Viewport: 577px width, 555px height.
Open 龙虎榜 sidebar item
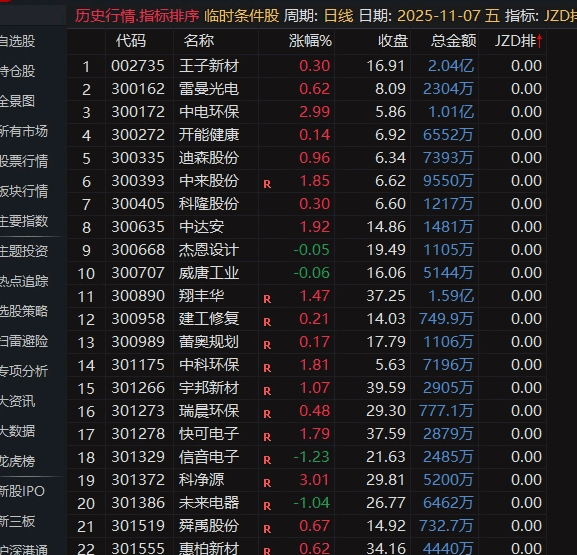[x=17, y=461]
